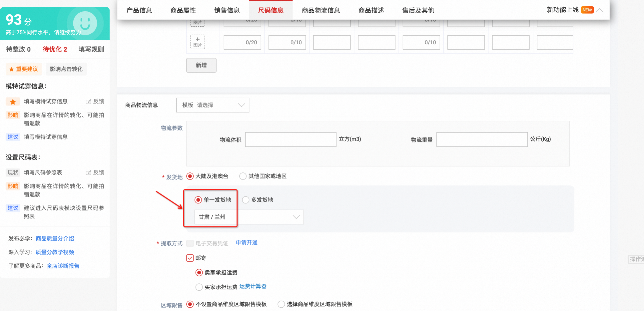The image size is (644, 311).
Task: Open 质量分教学视频 link
Action: click(55, 252)
